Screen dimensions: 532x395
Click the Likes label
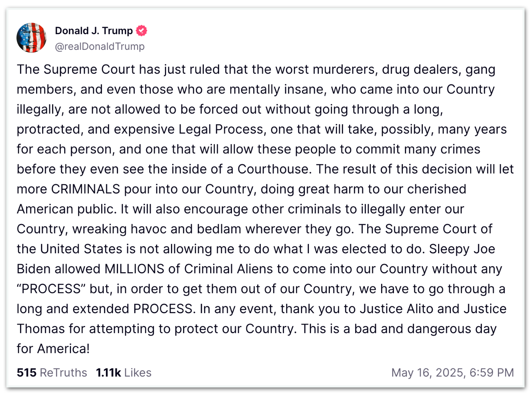(x=138, y=373)
